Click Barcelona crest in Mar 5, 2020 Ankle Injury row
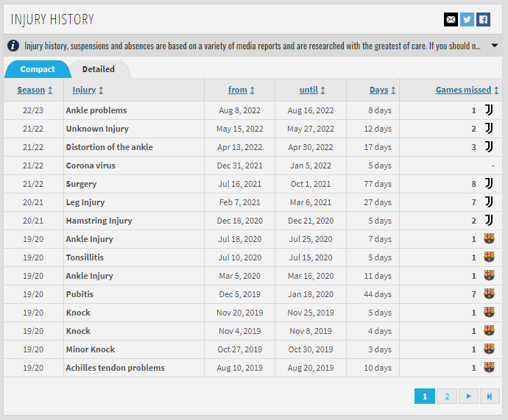Viewport: 508px width, 420px height. [x=489, y=276]
